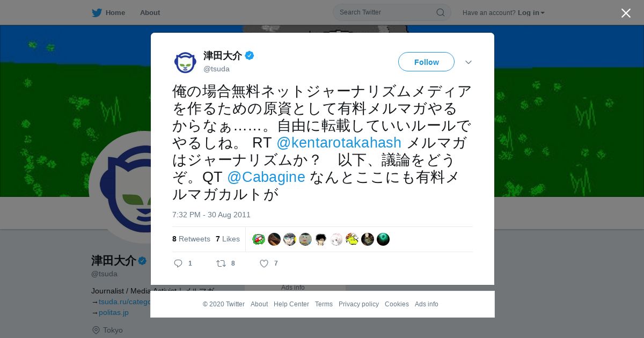Open the About menu item in header
The height and width of the screenshot is (338, 644).
tap(150, 12)
